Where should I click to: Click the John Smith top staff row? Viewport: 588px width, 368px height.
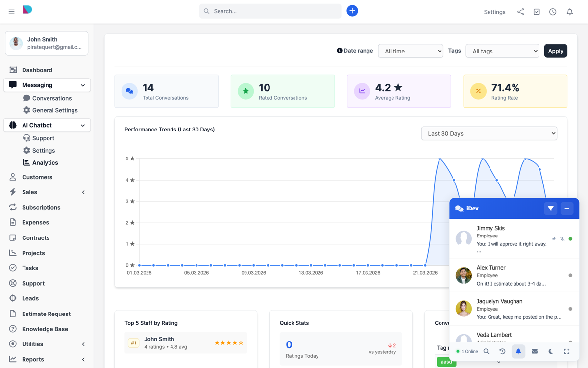pyautogui.click(x=186, y=342)
